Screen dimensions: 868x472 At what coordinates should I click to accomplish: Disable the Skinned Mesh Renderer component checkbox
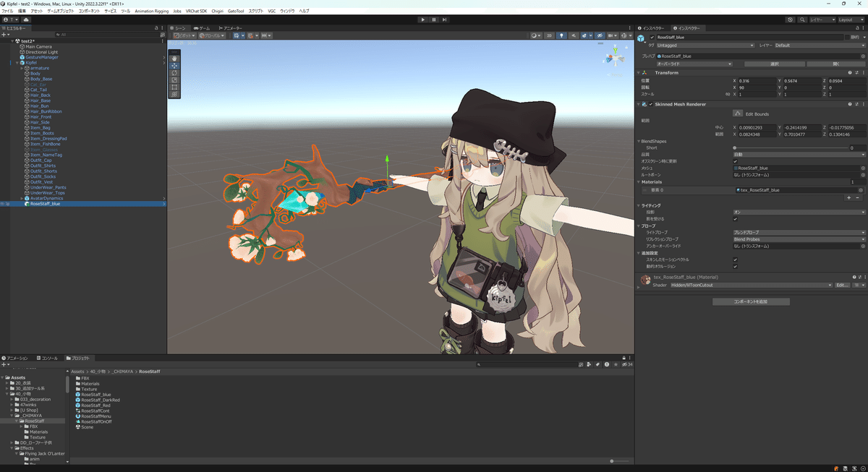click(x=650, y=104)
